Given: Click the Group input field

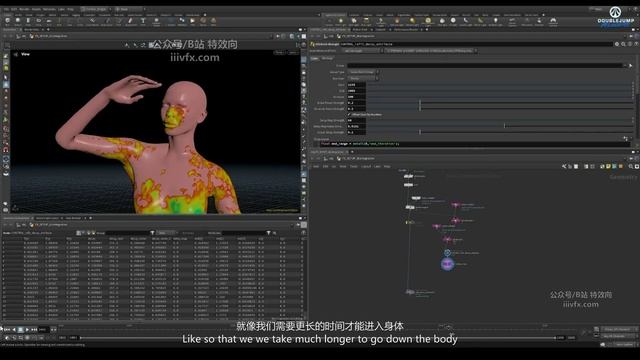Looking at the screenshot, I should 485,65.
